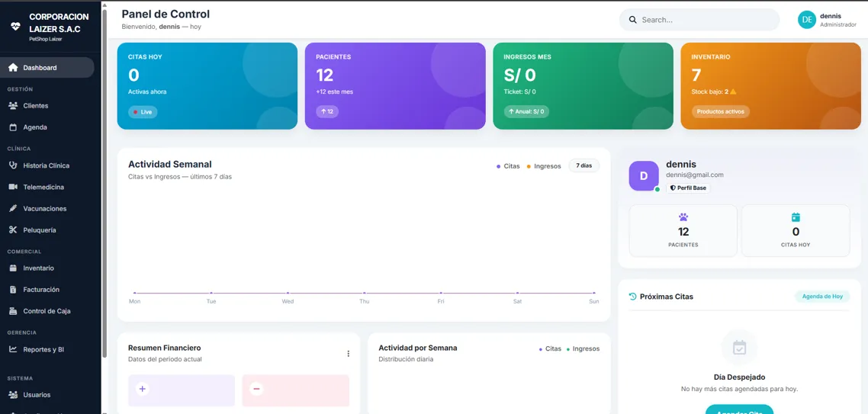Click the Facturación invoice icon
Image resolution: width=868 pixels, height=414 pixels.
click(x=13, y=290)
